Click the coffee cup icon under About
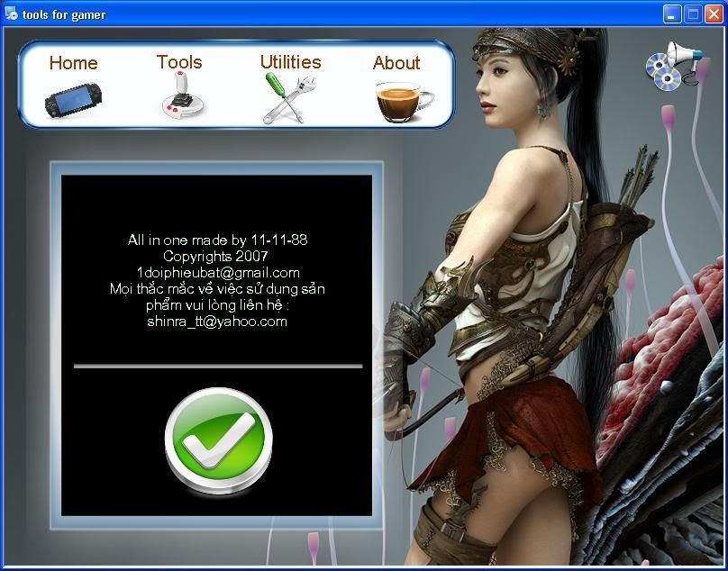 [404, 102]
